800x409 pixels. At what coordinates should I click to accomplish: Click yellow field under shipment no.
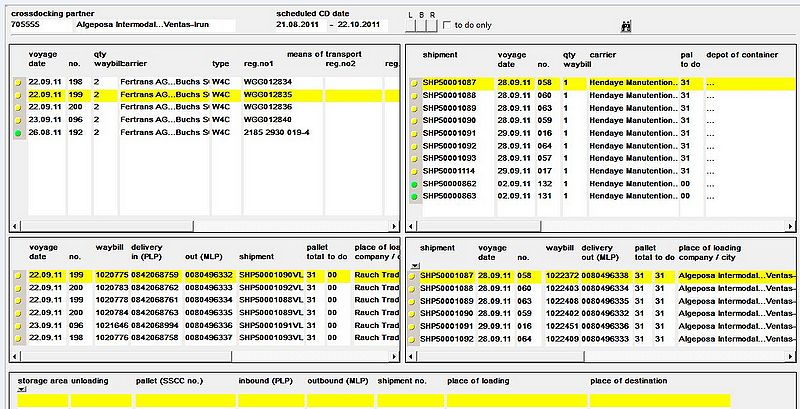click(411, 401)
